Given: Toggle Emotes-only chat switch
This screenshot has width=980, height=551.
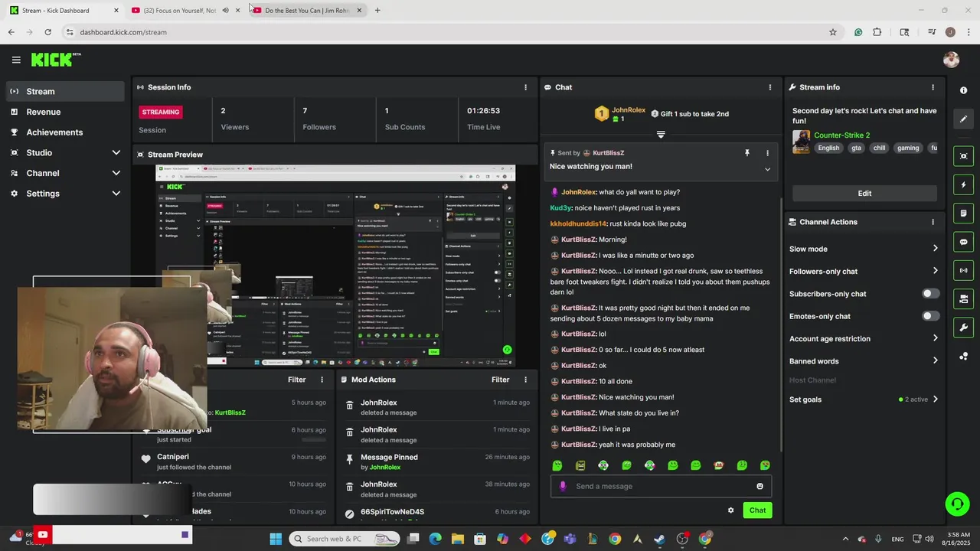Looking at the screenshot, I should coord(930,316).
